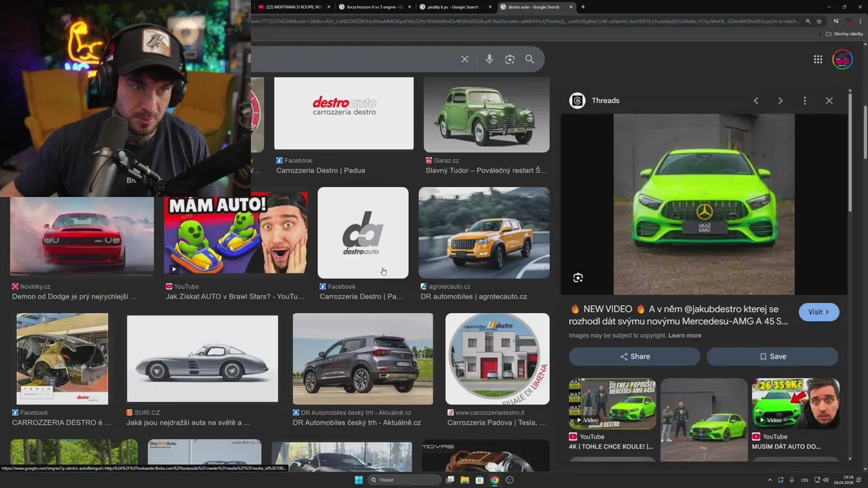Open a new browser tab

click(x=583, y=7)
